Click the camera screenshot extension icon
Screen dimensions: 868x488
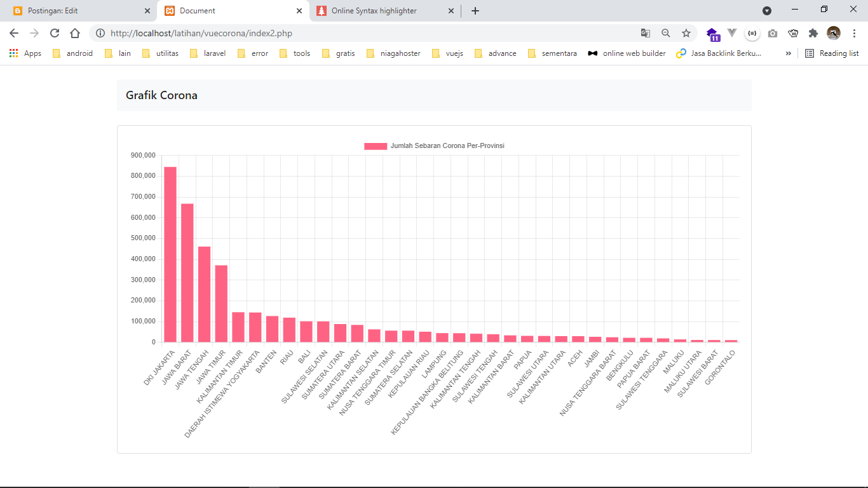(x=773, y=33)
